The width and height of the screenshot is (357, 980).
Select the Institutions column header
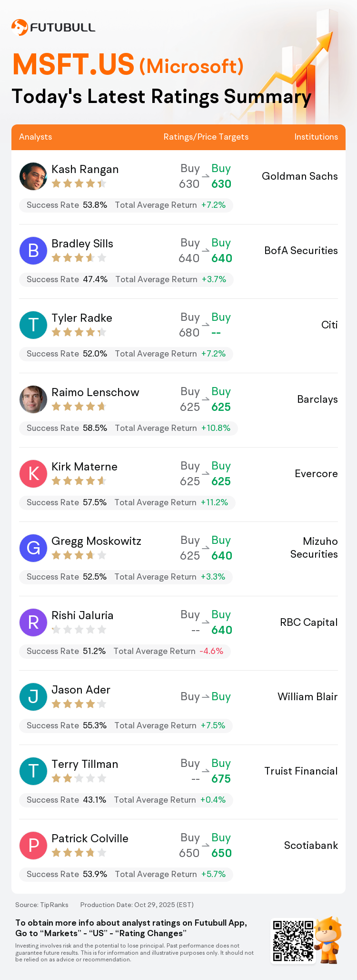coord(316,137)
